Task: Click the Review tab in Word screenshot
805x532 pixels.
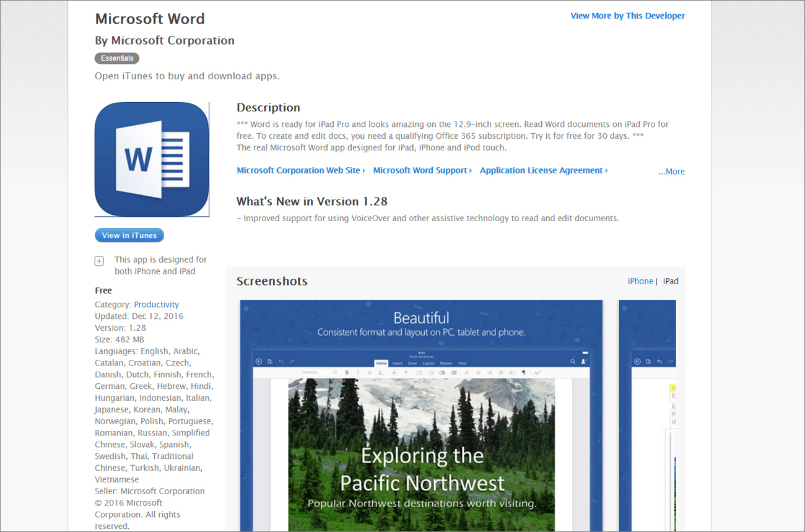Action: (x=446, y=364)
